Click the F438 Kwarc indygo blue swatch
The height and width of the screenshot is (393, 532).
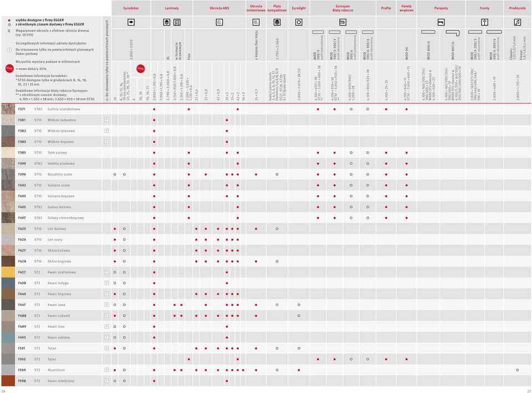click(x=8, y=283)
